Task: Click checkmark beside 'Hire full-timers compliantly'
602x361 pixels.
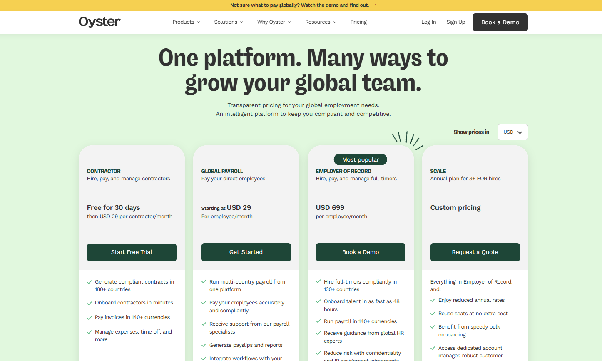Action: tap(318, 282)
